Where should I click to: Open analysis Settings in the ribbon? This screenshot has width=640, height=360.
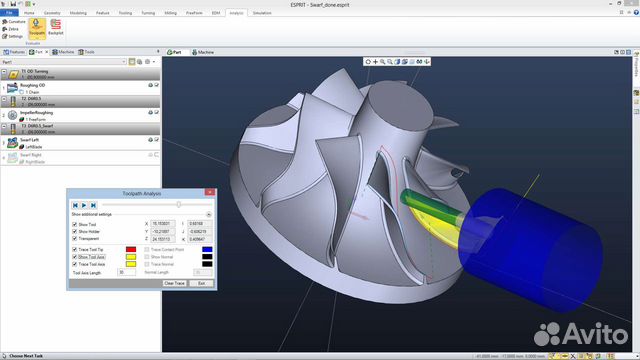coord(13,36)
